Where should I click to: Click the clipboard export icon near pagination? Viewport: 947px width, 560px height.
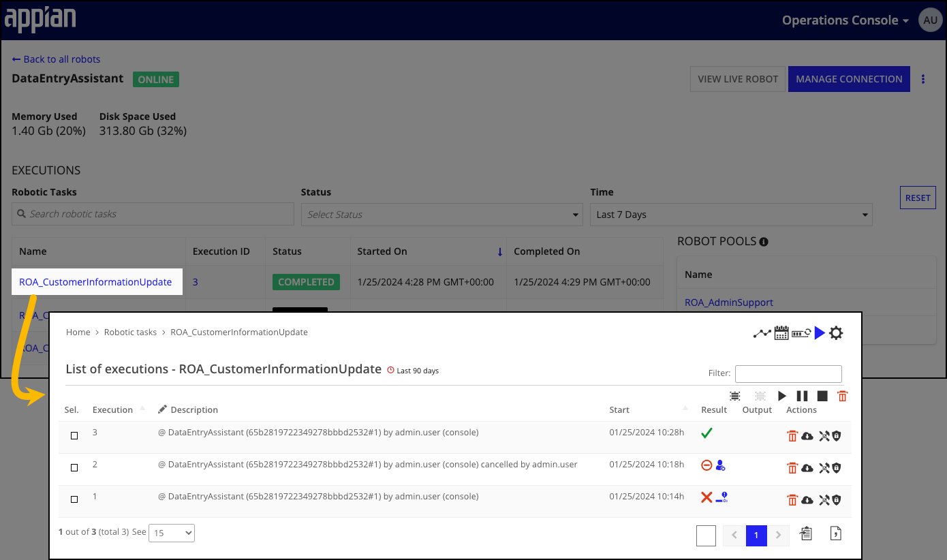[806, 533]
